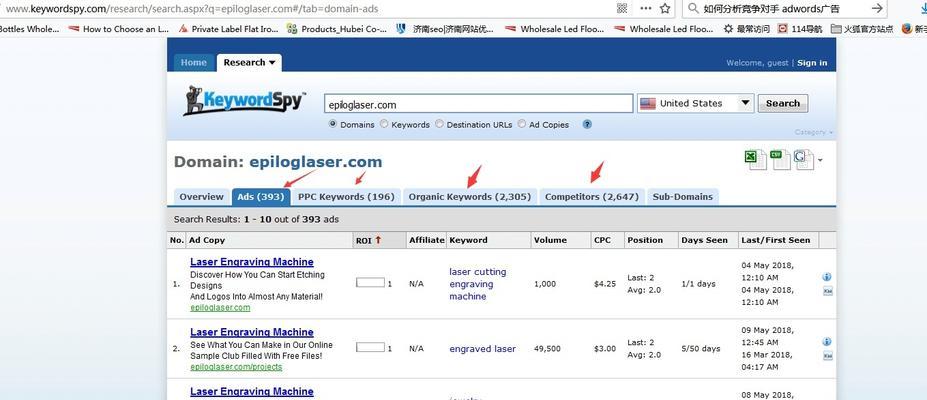The height and width of the screenshot is (400, 927).
Task: Click the search magnifier icon in browser search box
Action: click(693, 8)
